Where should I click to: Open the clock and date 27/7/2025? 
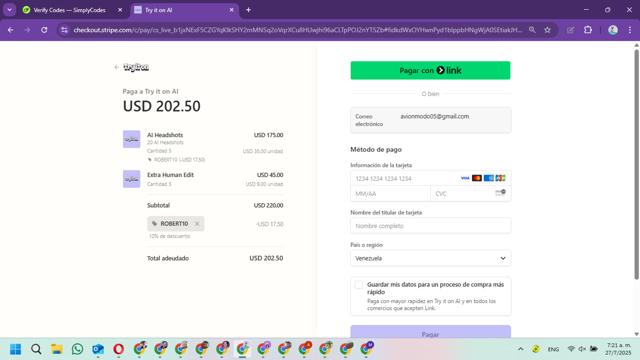click(618, 349)
